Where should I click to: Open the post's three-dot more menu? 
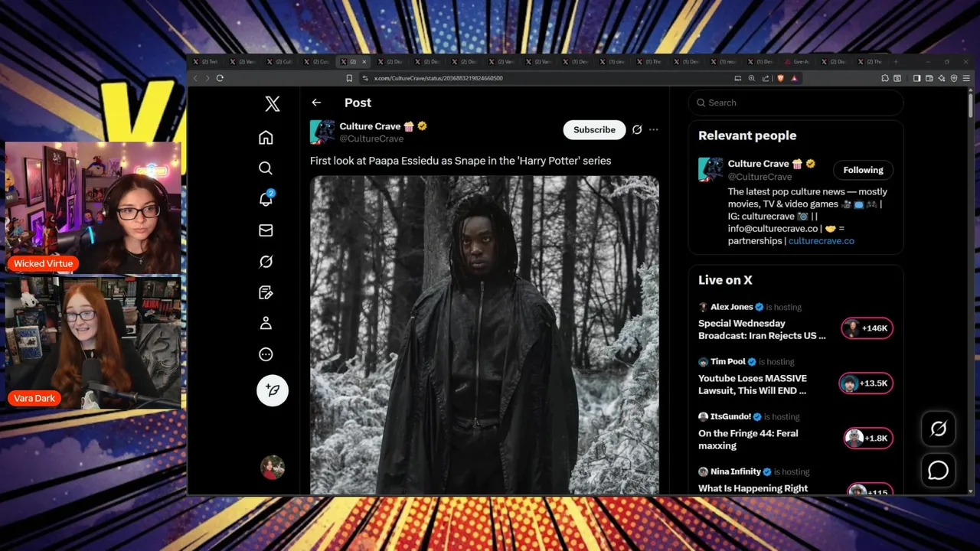pos(654,130)
